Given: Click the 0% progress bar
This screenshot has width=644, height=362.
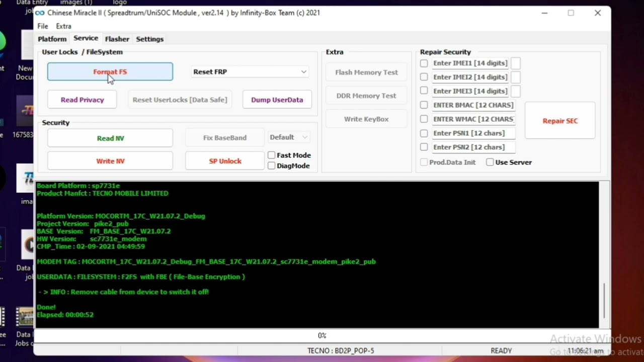Looking at the screenshot, I should click(x=322, y=335).
